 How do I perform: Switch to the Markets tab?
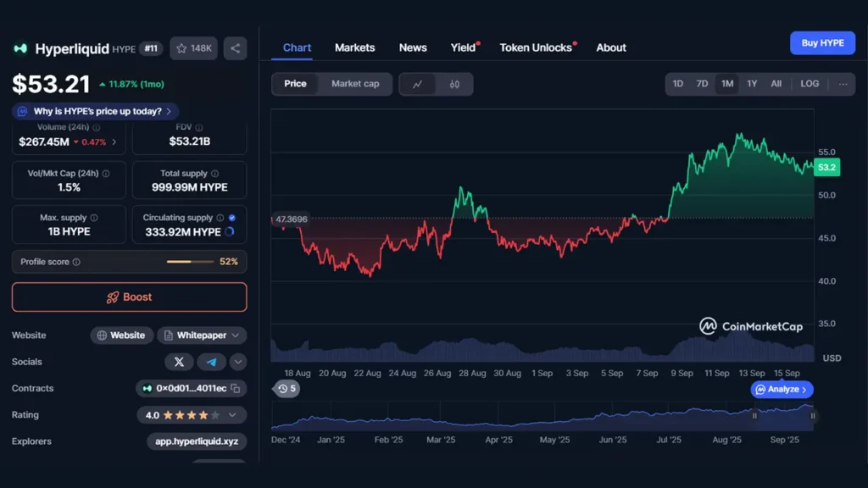pyautogui.click(x=355, y=47)
